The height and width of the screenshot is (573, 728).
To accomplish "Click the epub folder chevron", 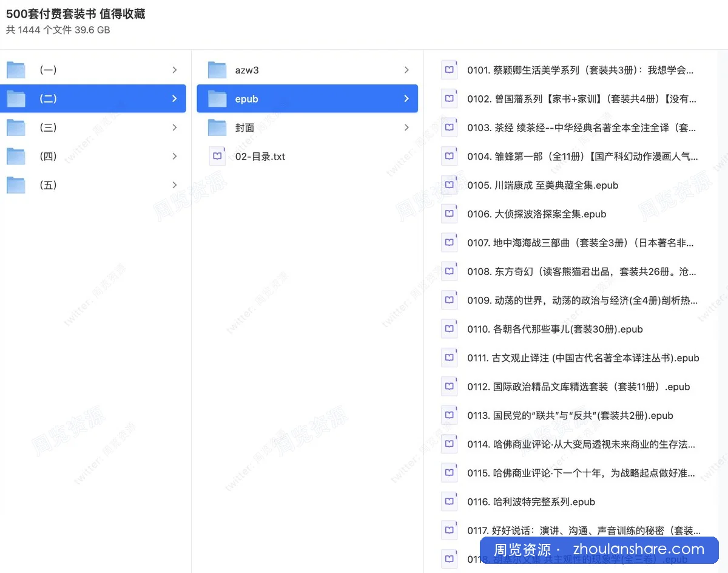I will pyautogui.click(x=406, y=99).
